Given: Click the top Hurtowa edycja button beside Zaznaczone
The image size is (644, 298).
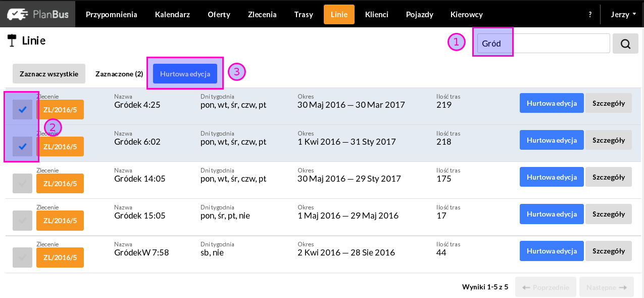Looking at the screenshot, I should click(185, 74).
